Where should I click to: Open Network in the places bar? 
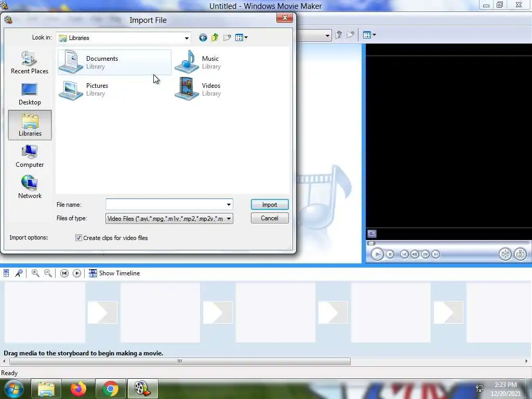(x=30, y=187)
